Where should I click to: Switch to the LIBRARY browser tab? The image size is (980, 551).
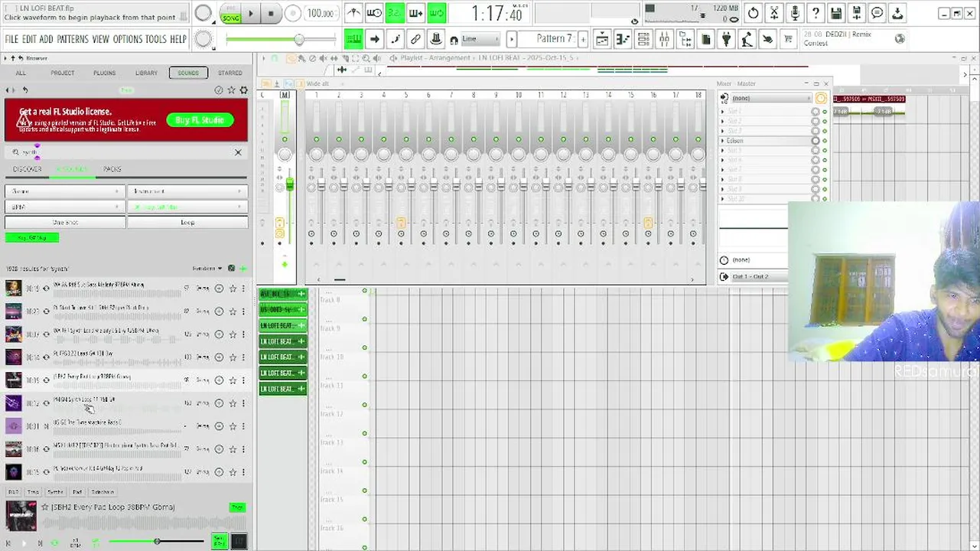point(146,73)
